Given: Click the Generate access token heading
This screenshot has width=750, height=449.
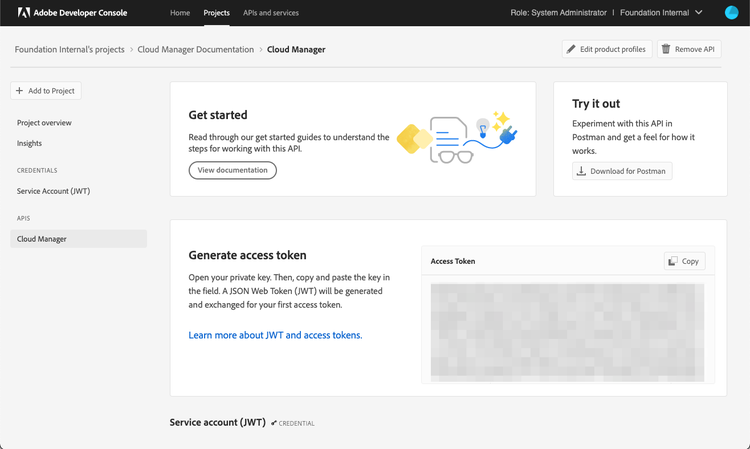Looking at the screenshot, I should [x=247, y=255].
